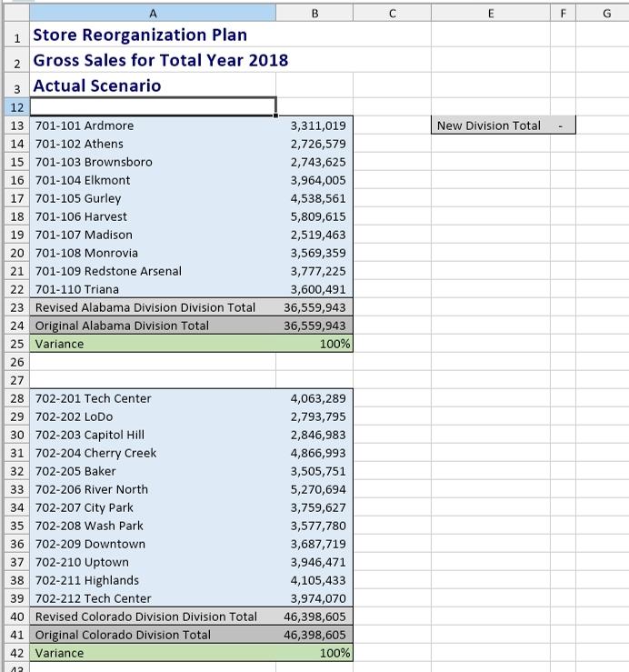Select row 12 header

16,107
